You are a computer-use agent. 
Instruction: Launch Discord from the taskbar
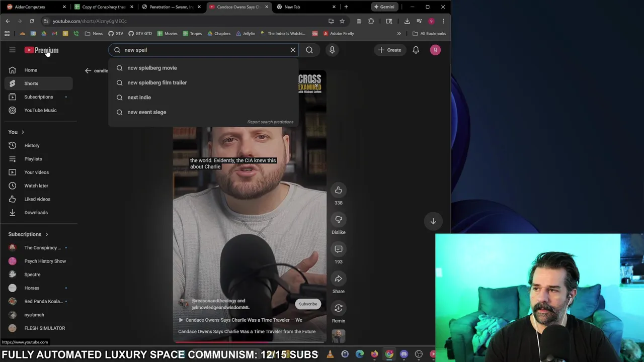pyautogui.click(x=404, y=354)
